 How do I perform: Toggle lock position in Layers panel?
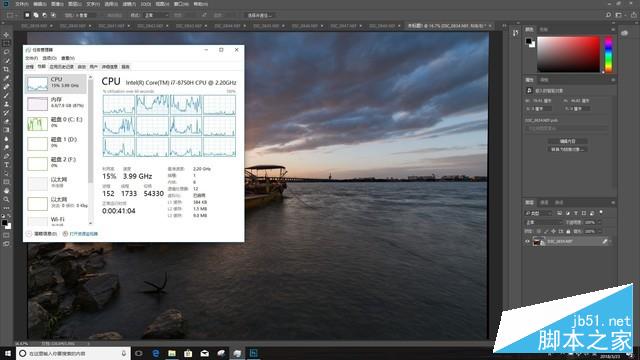click(x=554, y=231)
